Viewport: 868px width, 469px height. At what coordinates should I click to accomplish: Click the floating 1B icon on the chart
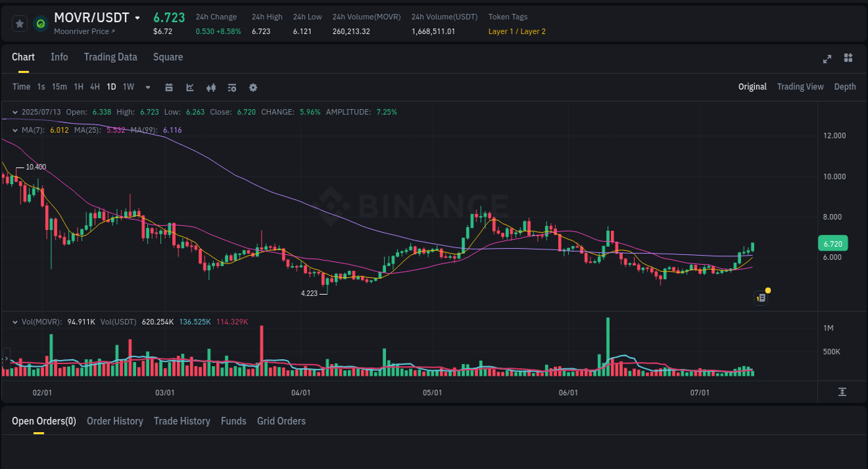[x=760, y=297]
